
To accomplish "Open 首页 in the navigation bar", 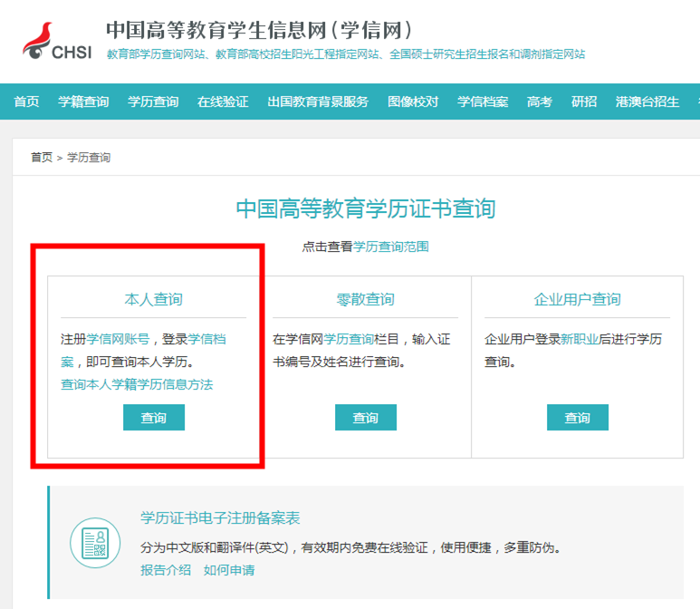I will [x=26, y=101].
